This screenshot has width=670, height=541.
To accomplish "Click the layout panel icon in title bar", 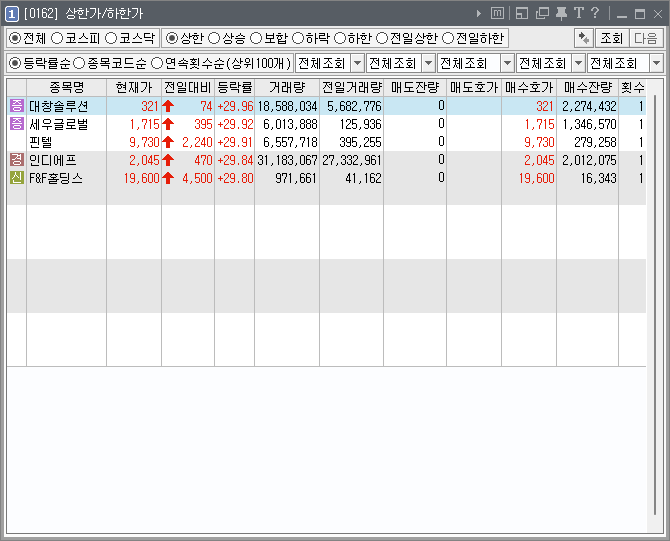I will tap(522, 13).
